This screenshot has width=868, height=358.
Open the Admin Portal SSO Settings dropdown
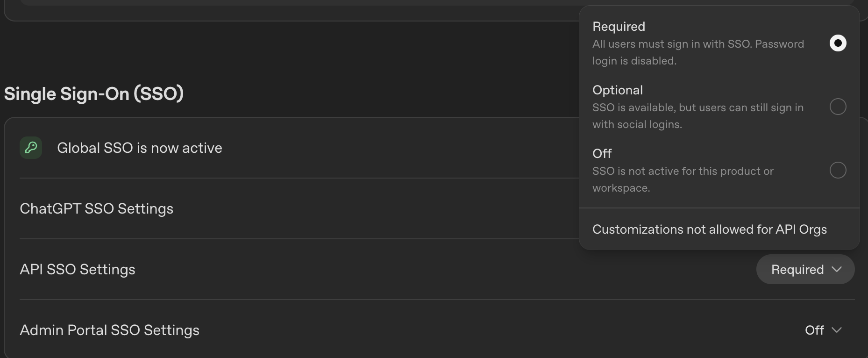pos(824,330)
